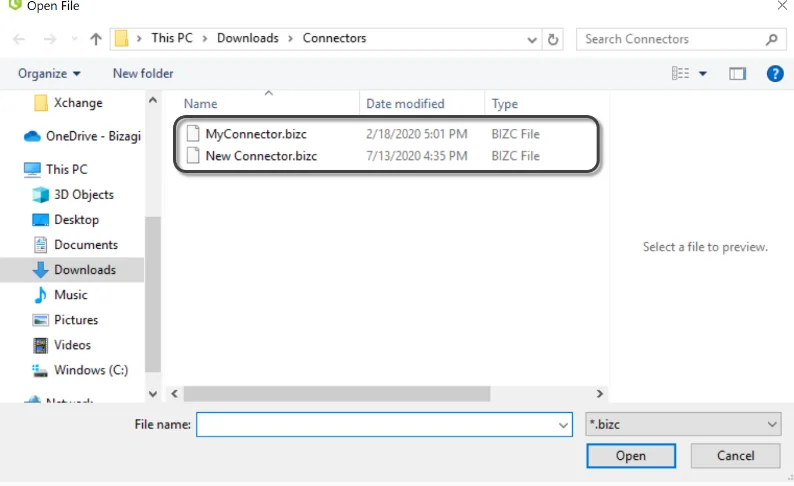Image resolution: width=794 pixels, height=486 pixels.
Task: Click the Downloads arrow icon
Action: pyautogui.click(x=40, y=270)
